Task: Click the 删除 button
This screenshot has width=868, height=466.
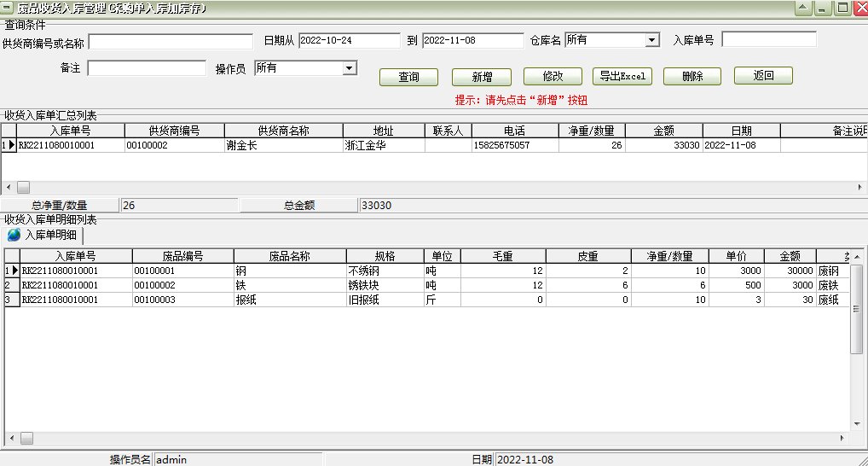Action: tap(692, 76)
